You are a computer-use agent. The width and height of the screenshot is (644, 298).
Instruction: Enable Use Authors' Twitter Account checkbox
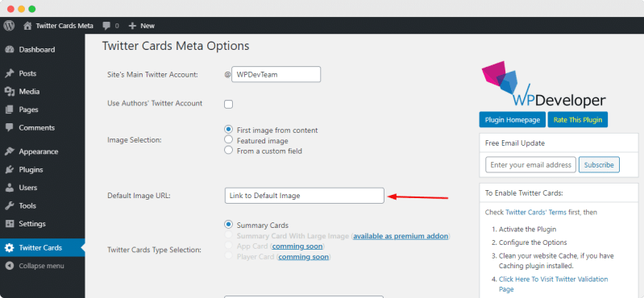[x=228, y=104]
